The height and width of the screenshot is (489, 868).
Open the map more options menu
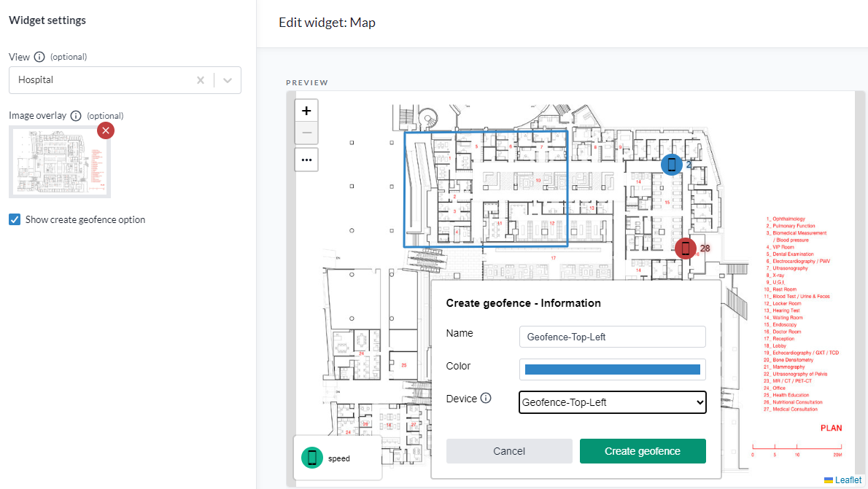(x=306, y=159)
